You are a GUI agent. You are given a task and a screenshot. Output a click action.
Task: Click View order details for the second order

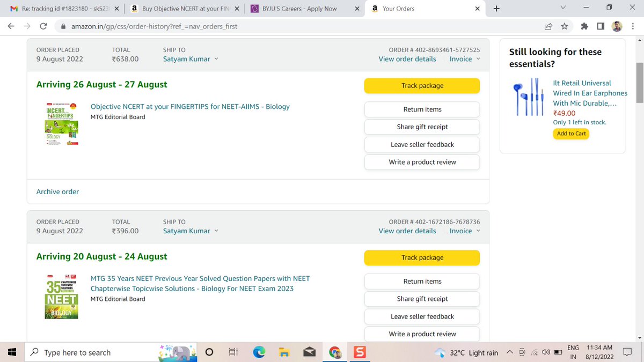click(407, 231)
